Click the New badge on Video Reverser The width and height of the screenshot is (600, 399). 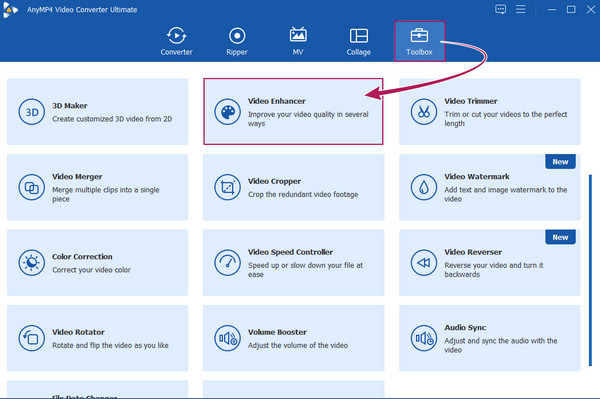560,237
